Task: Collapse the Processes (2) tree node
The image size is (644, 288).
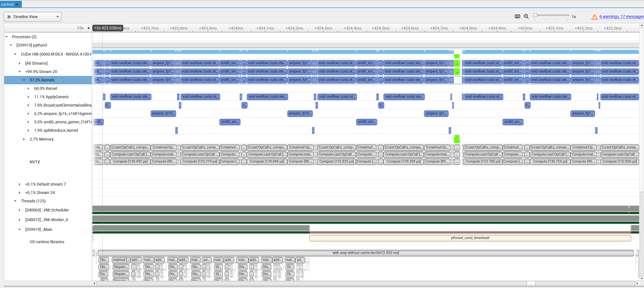Action: coord(6,37)
